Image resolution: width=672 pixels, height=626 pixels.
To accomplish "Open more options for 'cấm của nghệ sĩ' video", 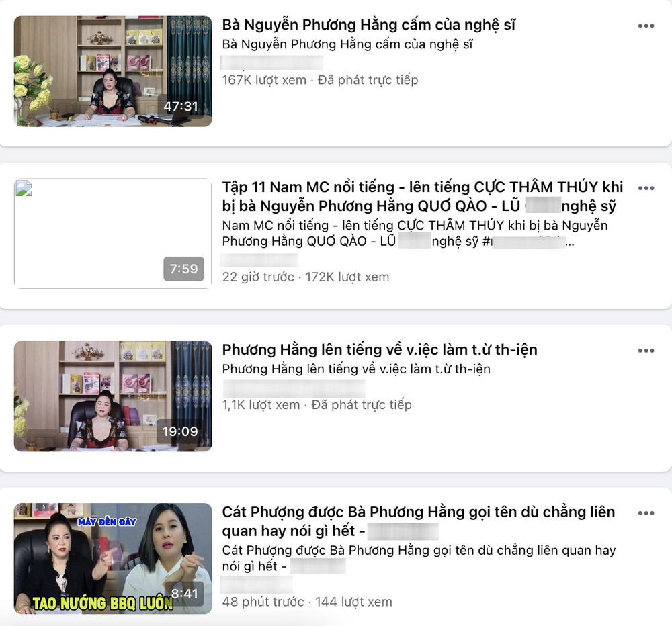I will 646,26.
